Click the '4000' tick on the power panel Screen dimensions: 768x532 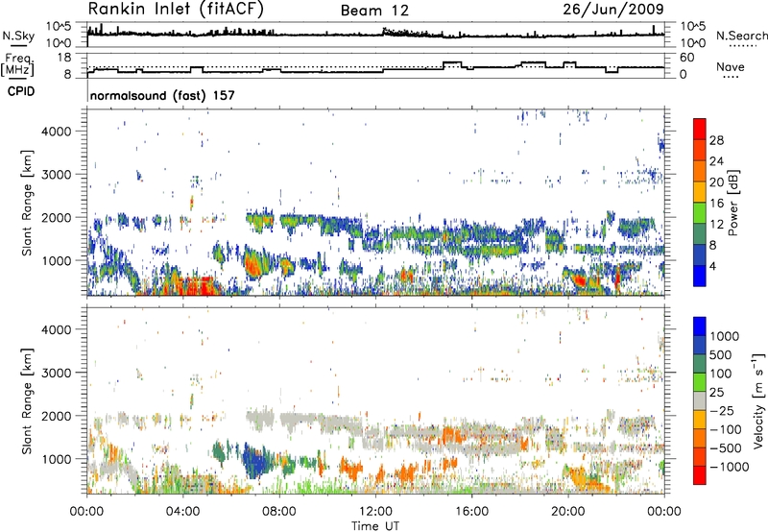[57, 132]
